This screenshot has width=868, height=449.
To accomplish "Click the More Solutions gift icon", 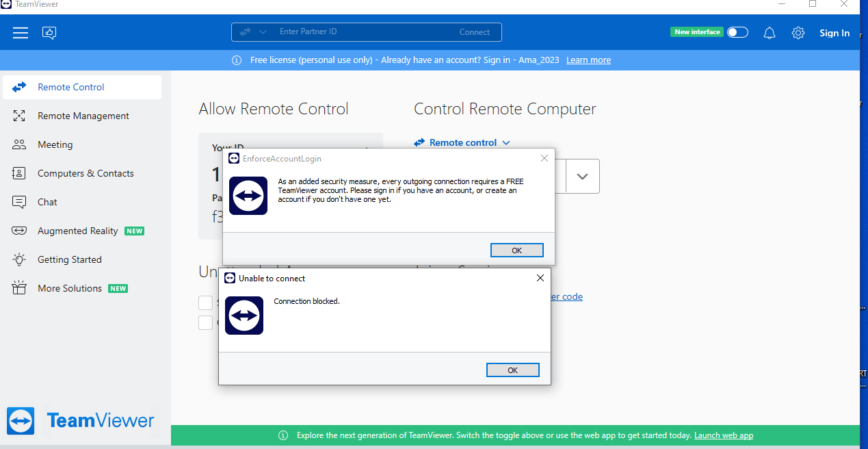I will pos(19,288).
